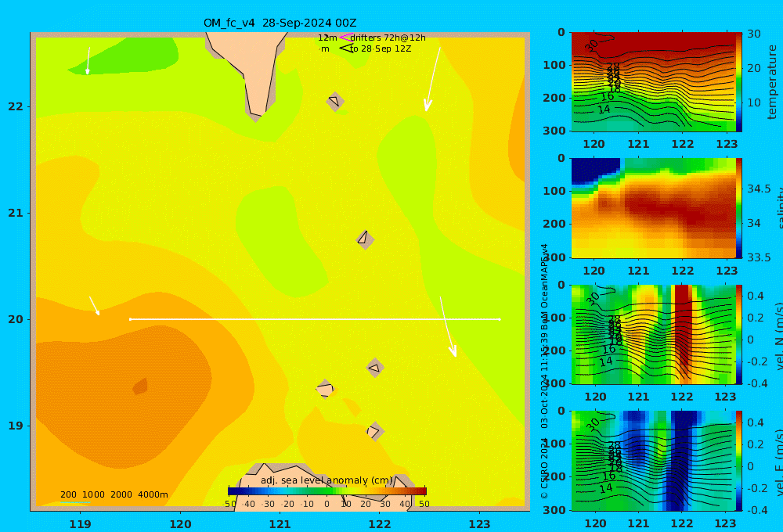Click latitude tick 21 on main map

[16, 213]
